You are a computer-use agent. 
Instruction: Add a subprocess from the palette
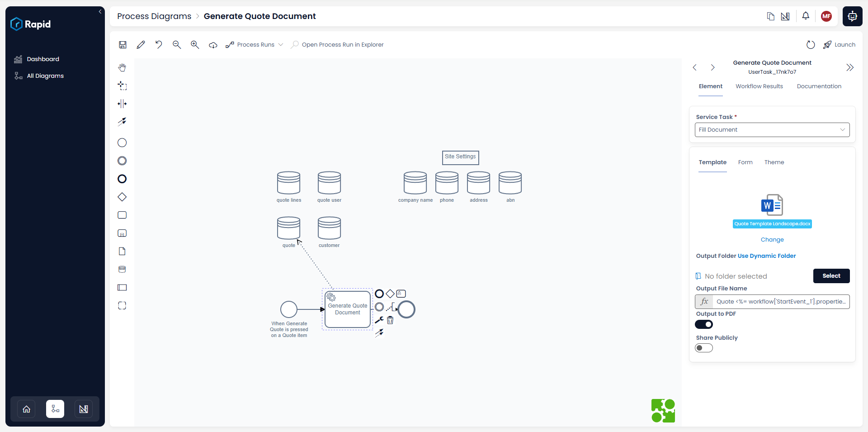(x=122, y=233)
